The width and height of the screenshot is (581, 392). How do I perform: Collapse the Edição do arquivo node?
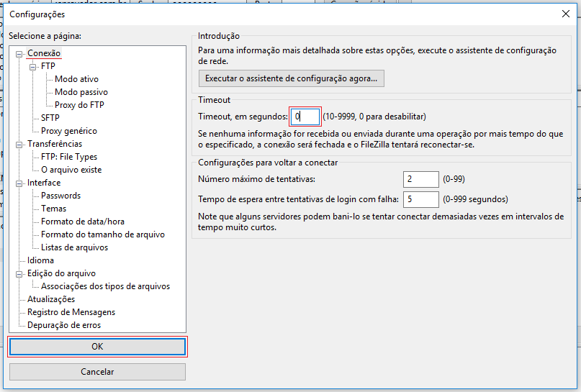click(19, 273)
